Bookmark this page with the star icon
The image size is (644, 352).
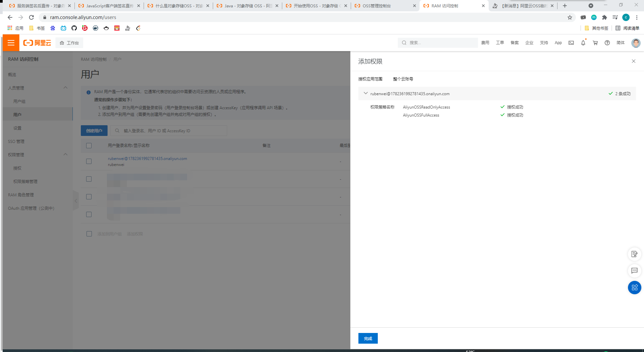tap(570, 17)
